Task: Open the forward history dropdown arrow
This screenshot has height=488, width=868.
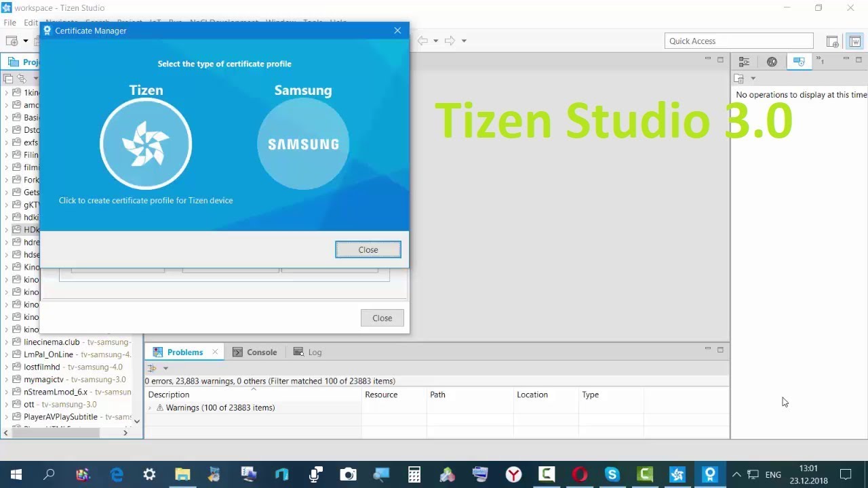Action: click(464, 41)
